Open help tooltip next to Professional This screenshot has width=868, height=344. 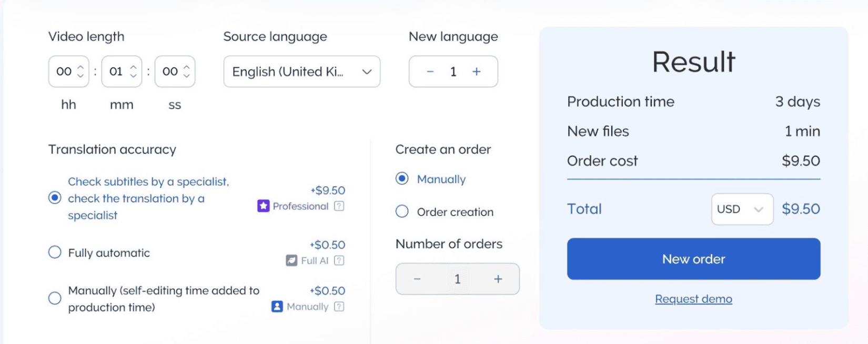339,206
